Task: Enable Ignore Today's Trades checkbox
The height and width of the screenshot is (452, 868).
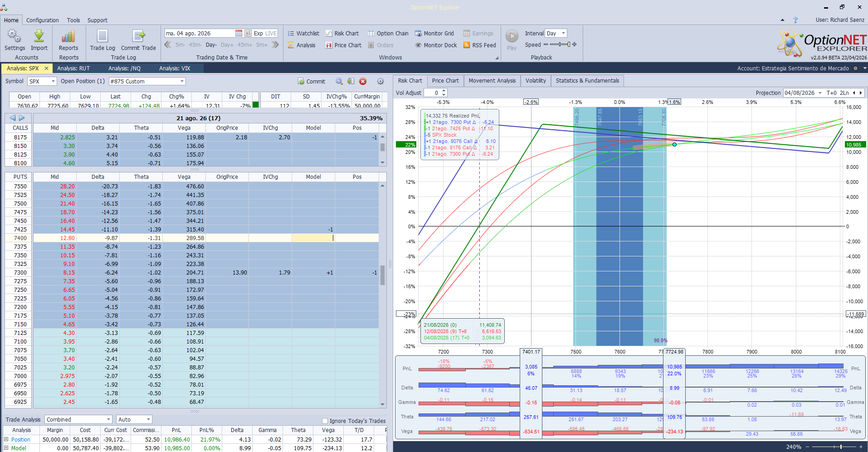Action: click(x=325, y=421)
